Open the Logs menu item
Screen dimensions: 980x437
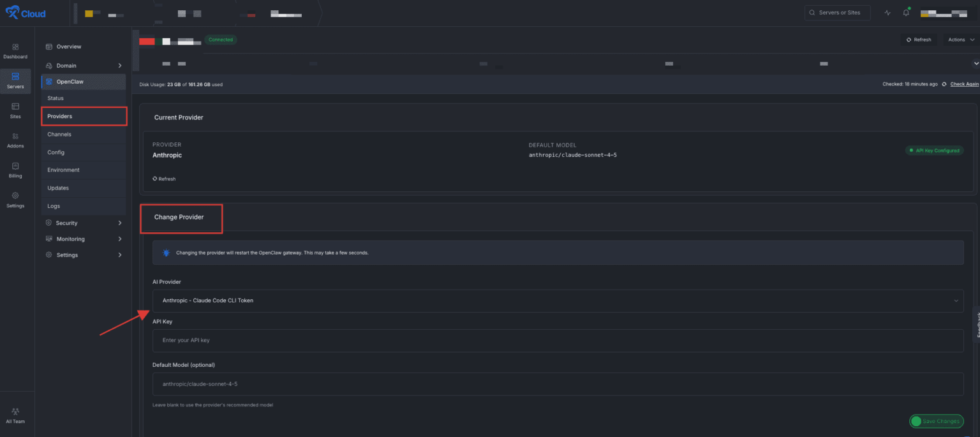click(53, 205)
